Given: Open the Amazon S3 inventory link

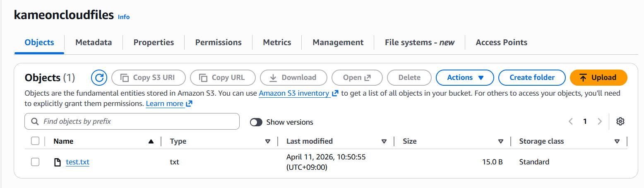Looking at the screenshot, I should click(x=294, y=93).
